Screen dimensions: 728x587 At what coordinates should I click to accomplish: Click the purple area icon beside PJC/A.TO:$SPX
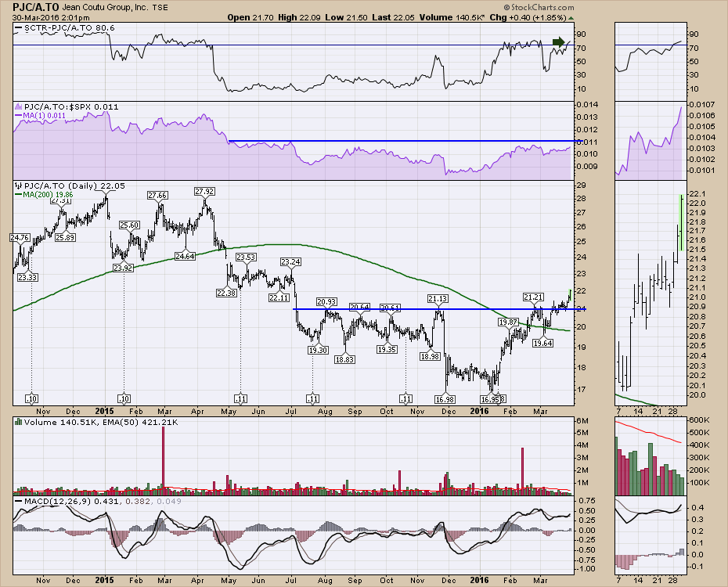[19, 106]
